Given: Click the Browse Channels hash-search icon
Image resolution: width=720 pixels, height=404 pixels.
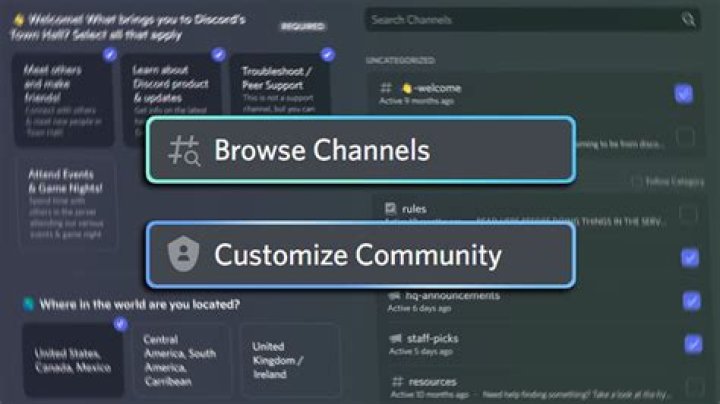Looking at the screenshot, I should pos(184,151).
